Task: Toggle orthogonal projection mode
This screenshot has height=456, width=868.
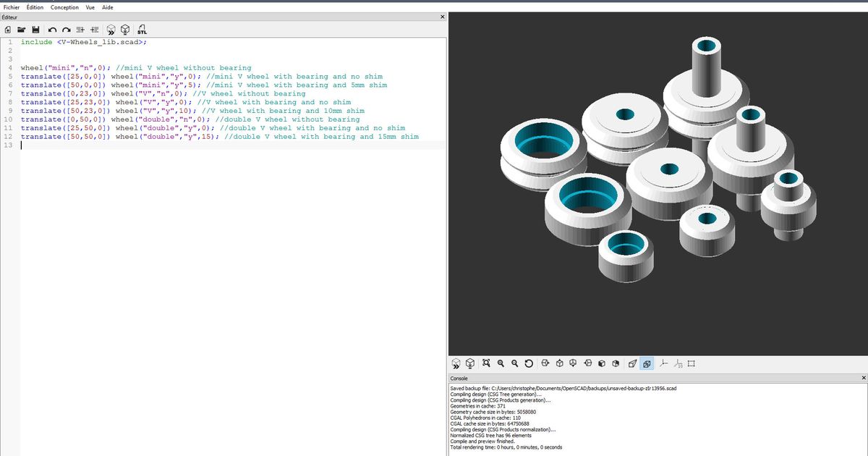Action: pyautogui.click(x=646, y=363)
